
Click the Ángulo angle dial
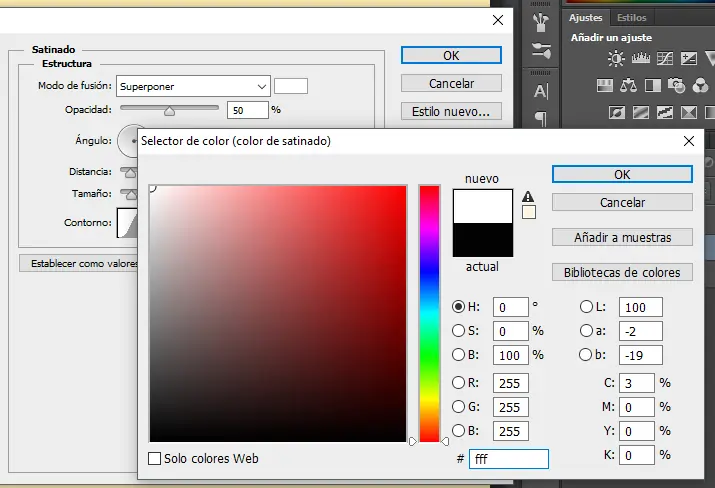pyautogui.click(x=128, y=141)
